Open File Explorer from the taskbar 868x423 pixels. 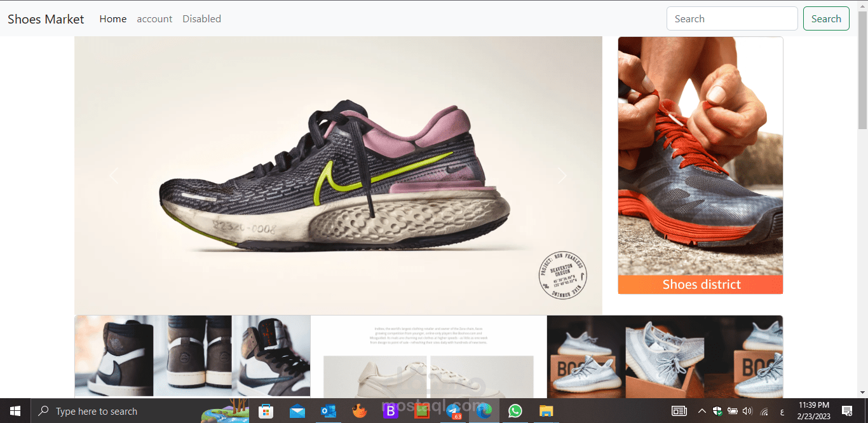[546, 412]
